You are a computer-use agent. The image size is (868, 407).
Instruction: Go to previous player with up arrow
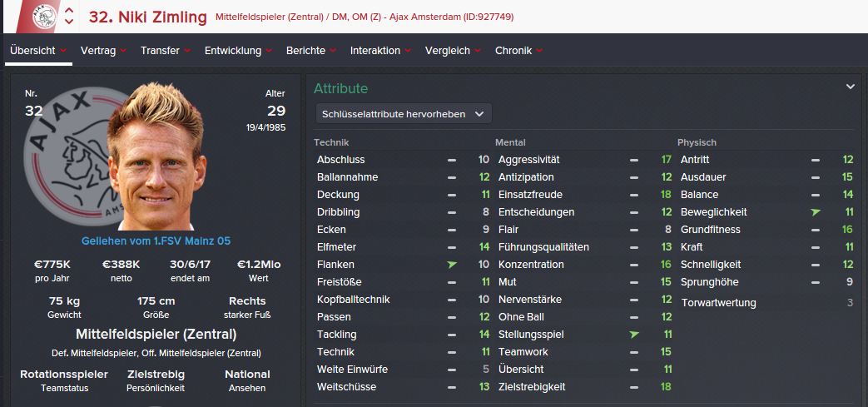coord(69,11)
